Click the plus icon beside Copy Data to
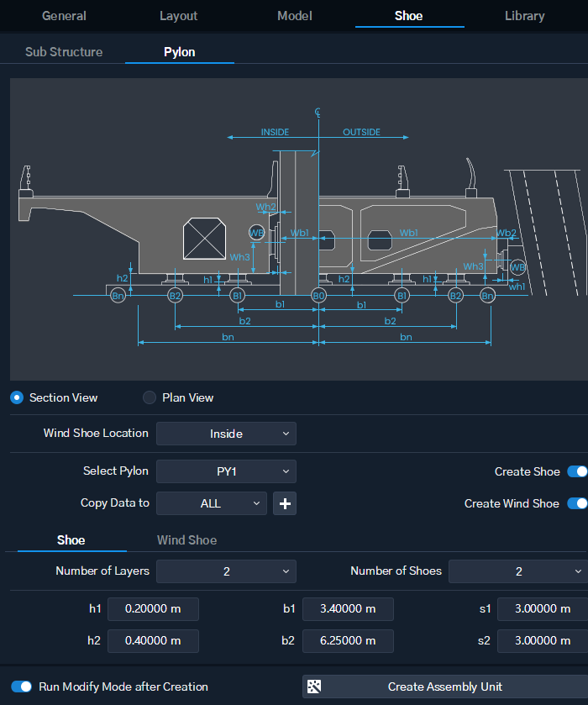Screen dimensions: 588x705 point(285,503)
